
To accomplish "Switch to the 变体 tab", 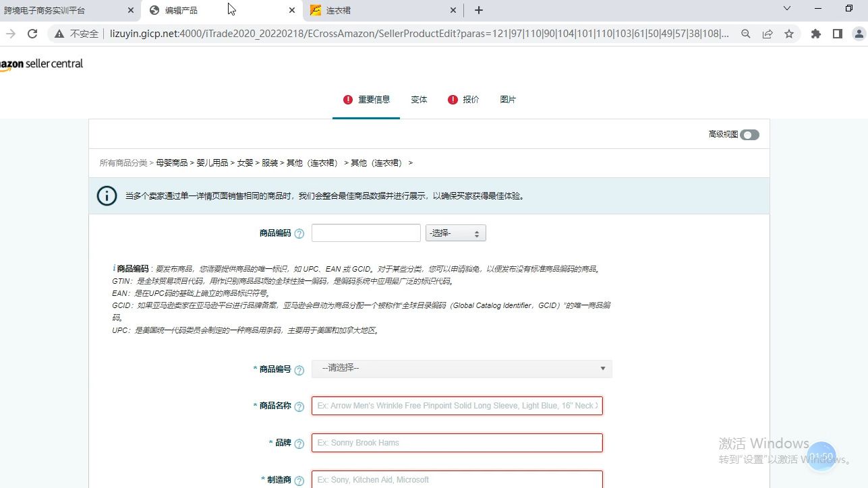I will pos(419,100).
